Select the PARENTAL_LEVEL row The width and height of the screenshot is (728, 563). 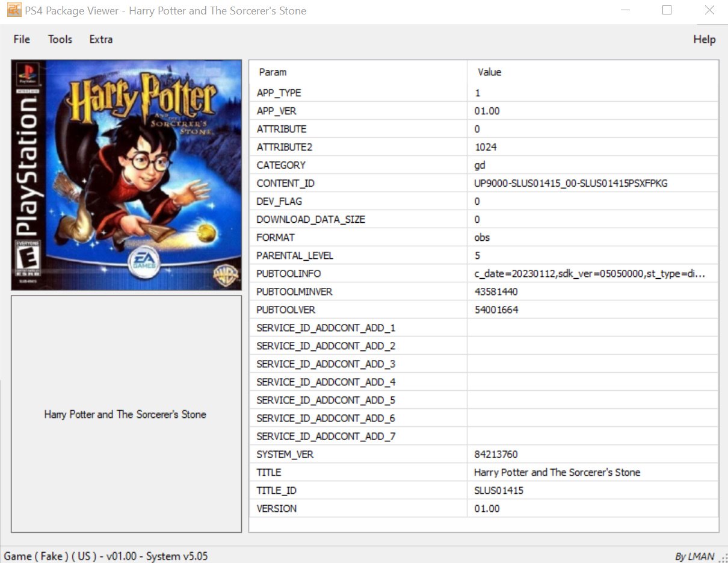coord(295,255)
